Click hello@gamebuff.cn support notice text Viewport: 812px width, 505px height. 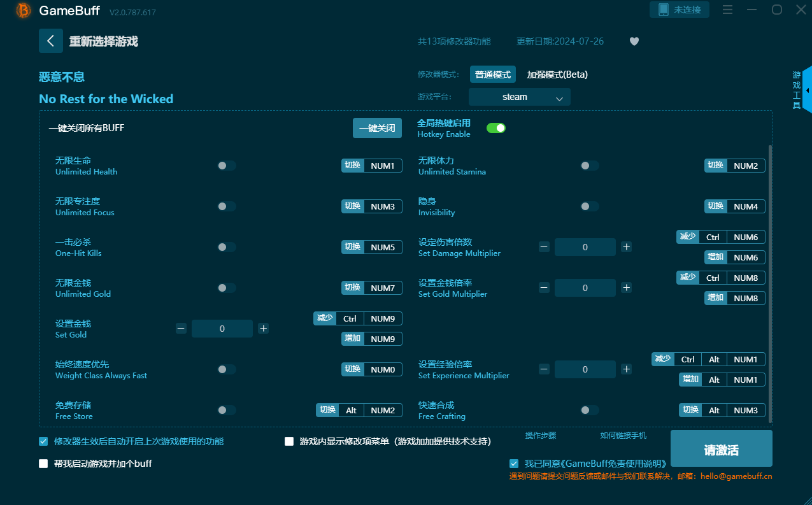pyautogui.click(x=641, y=476)
